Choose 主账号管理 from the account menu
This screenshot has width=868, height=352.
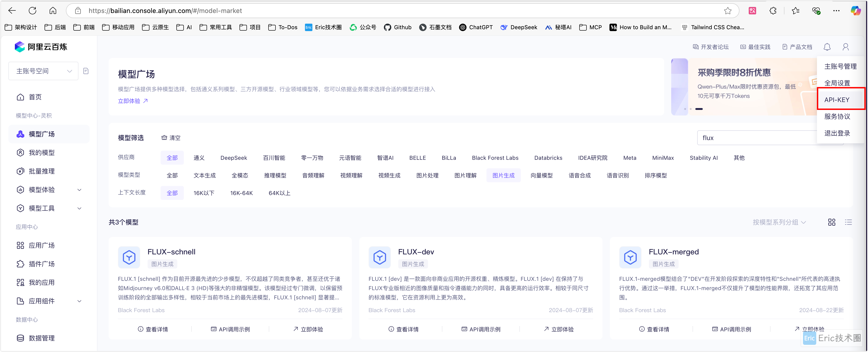pyautogui.click(x=840, y=66)
